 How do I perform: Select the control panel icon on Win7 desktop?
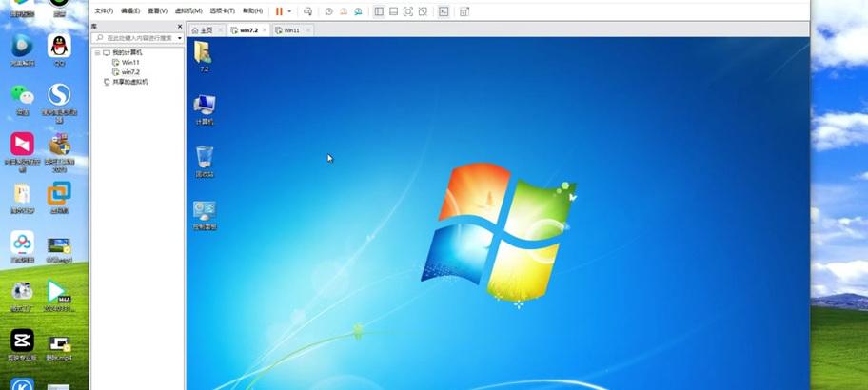(x=205, y=215)
